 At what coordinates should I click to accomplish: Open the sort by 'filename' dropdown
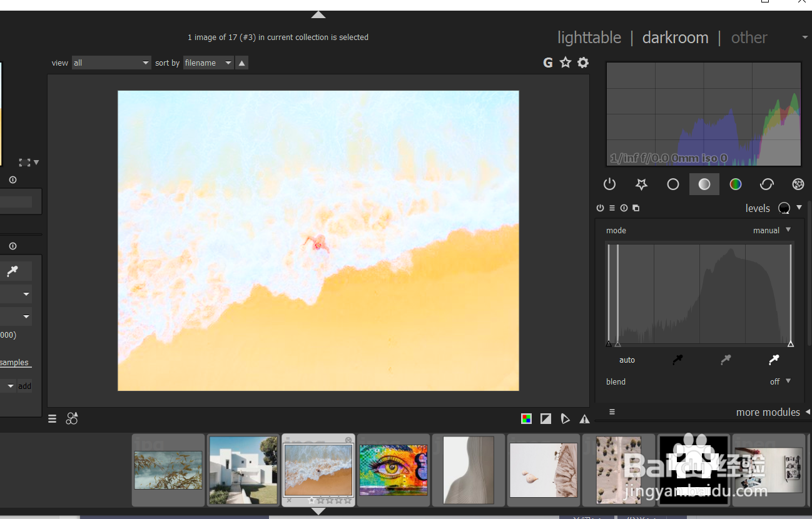click(x=208, y=63)
